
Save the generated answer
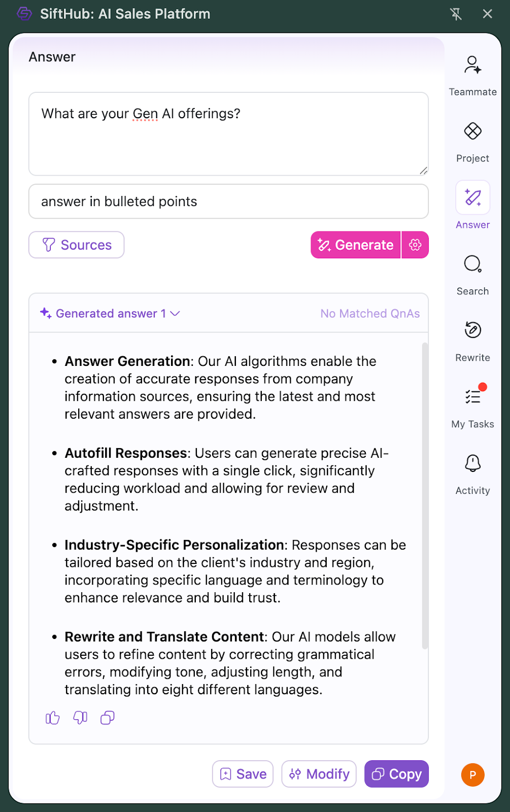(243, 774)
